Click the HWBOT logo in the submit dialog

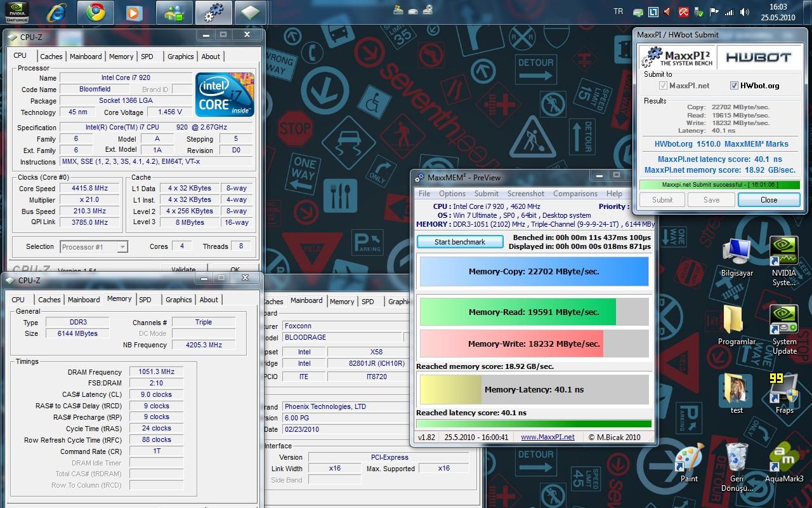click(758, 57)
